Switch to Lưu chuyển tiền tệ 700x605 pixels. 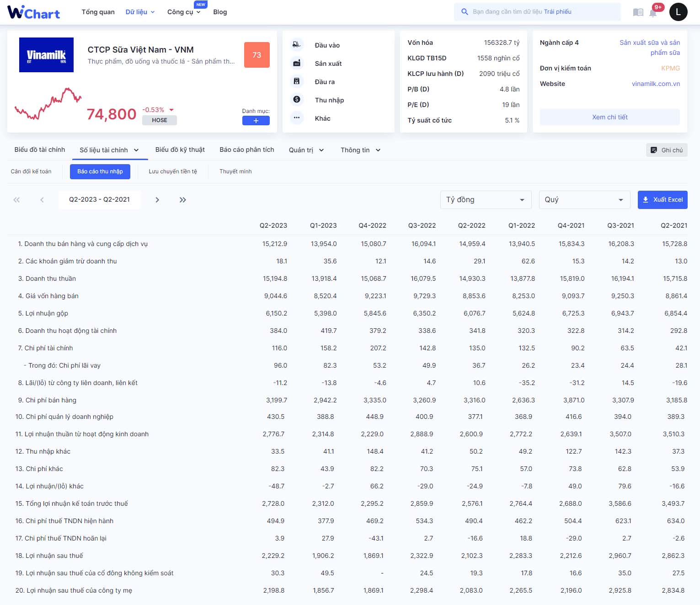click(173, 171)
